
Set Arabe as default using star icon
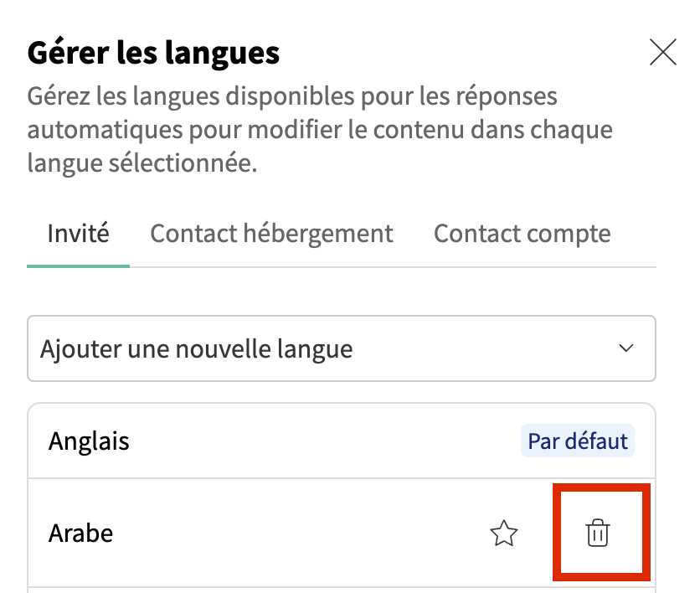tap(504, 533)
